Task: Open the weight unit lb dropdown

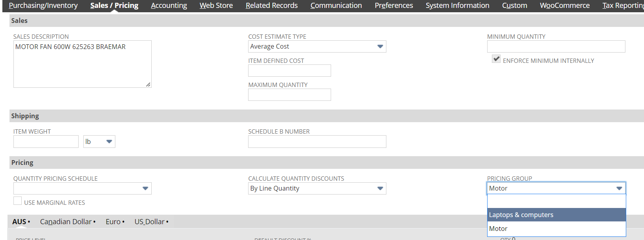Action: point(99,142)
